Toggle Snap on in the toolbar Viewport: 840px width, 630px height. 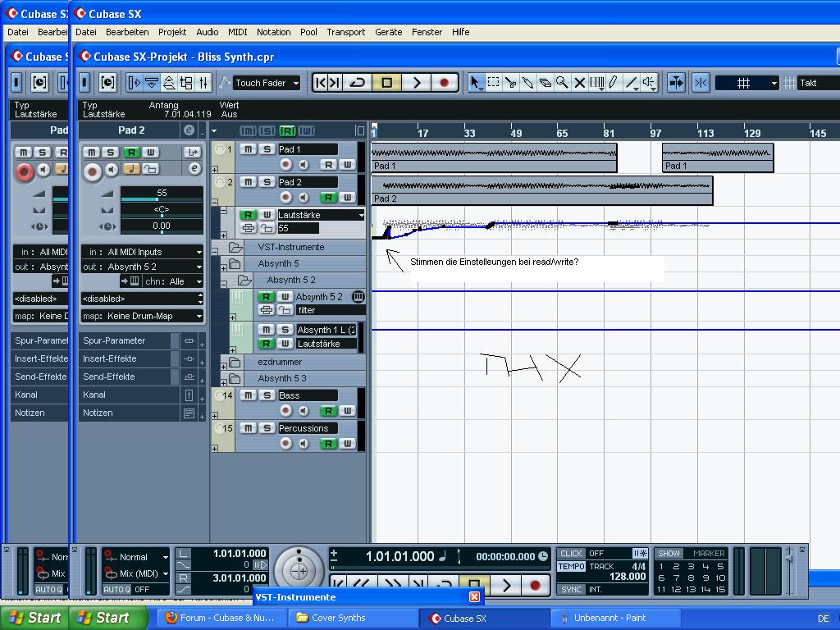point(701,83)
